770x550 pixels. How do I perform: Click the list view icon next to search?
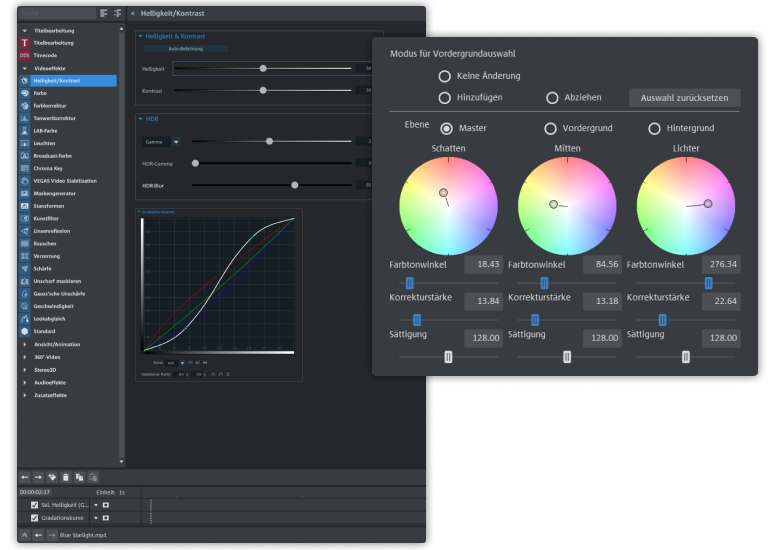(x=104, y=13)
